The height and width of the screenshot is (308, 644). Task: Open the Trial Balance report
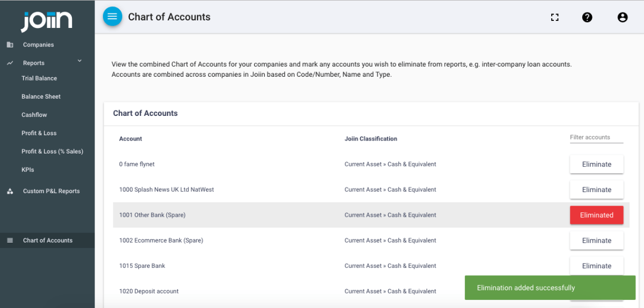pos(39,78)
